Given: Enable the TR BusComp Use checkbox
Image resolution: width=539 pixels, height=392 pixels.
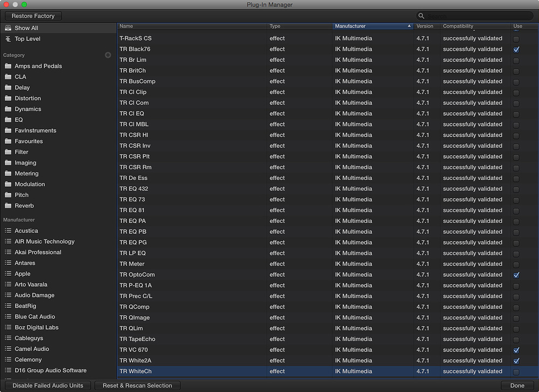Looking at the screenshot, I should (516, 82).
